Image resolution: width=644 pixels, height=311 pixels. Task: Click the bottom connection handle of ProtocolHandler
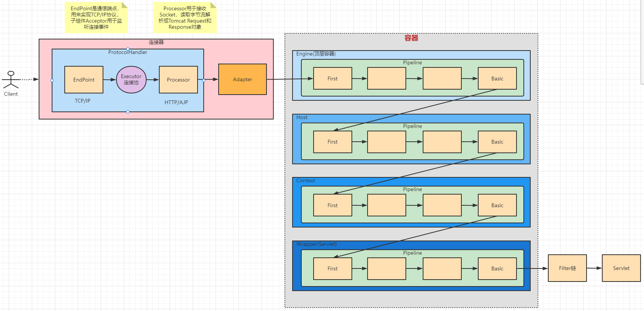(x=128, y=112)
